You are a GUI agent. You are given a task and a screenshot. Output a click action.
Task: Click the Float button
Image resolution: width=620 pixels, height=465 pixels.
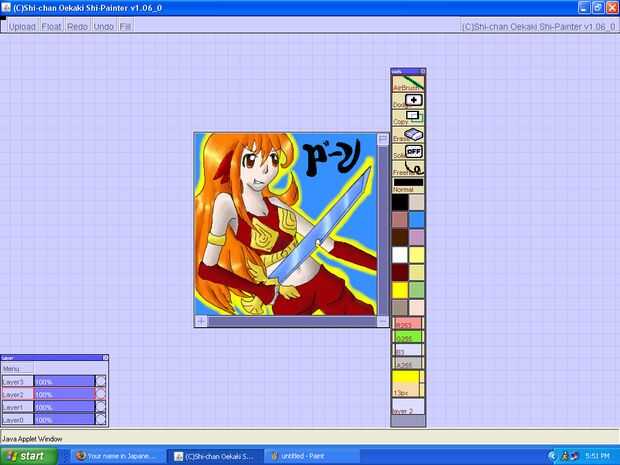[51, 26]
